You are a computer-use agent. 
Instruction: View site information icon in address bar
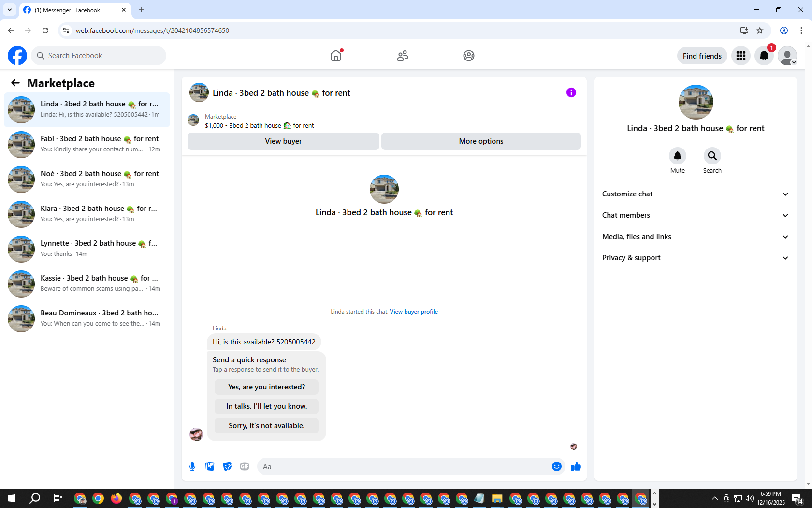(66, 30)
